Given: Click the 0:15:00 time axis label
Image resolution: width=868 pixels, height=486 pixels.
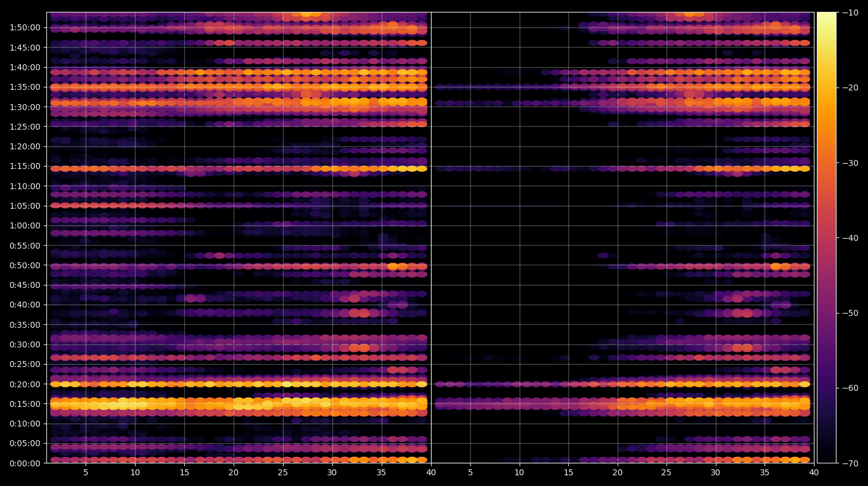Looking at the screenshot, I should [25, 404].
